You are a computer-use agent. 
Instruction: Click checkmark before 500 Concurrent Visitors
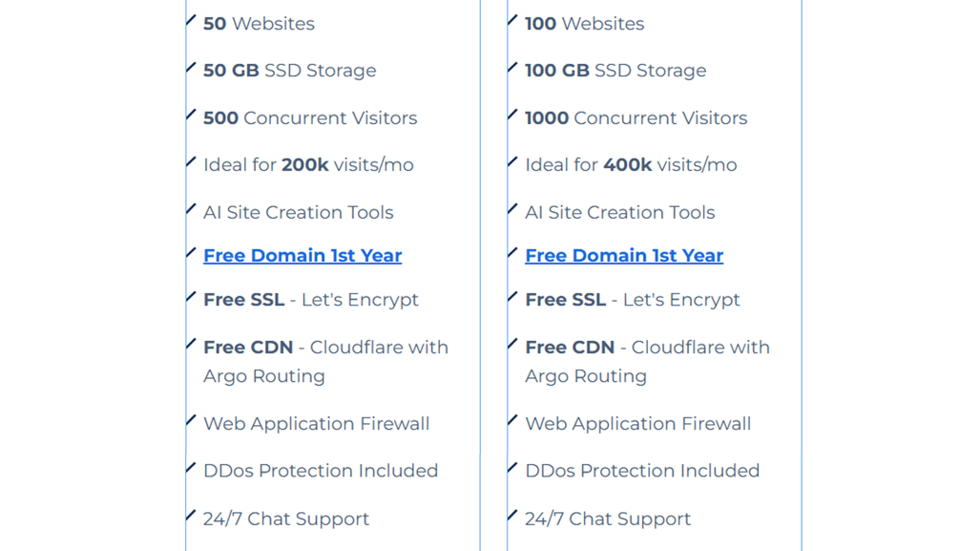coord(191,116)
